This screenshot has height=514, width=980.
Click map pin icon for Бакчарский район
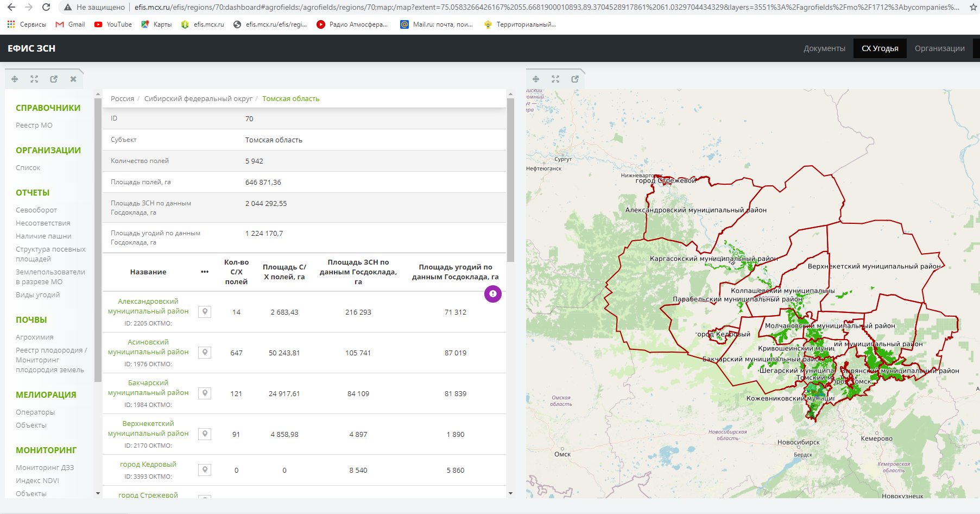point(205,393)
